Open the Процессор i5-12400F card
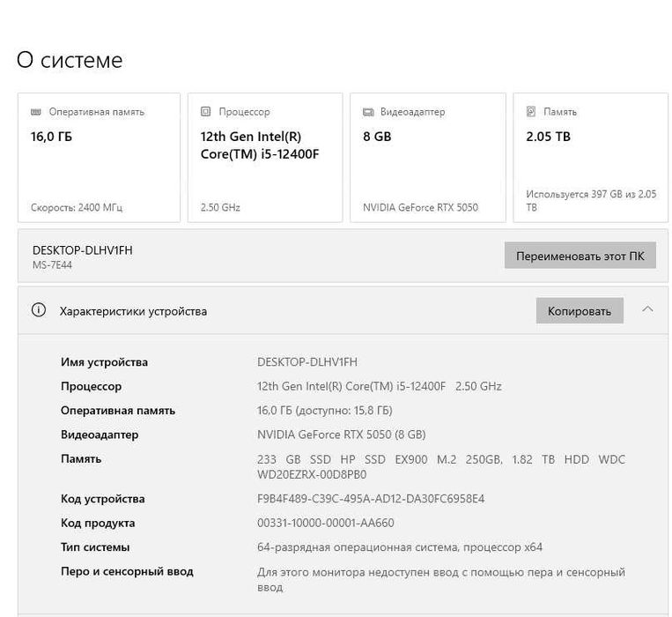Image resolution: width=672 pixels, height=617 pixels. click(x=264, y=159)
